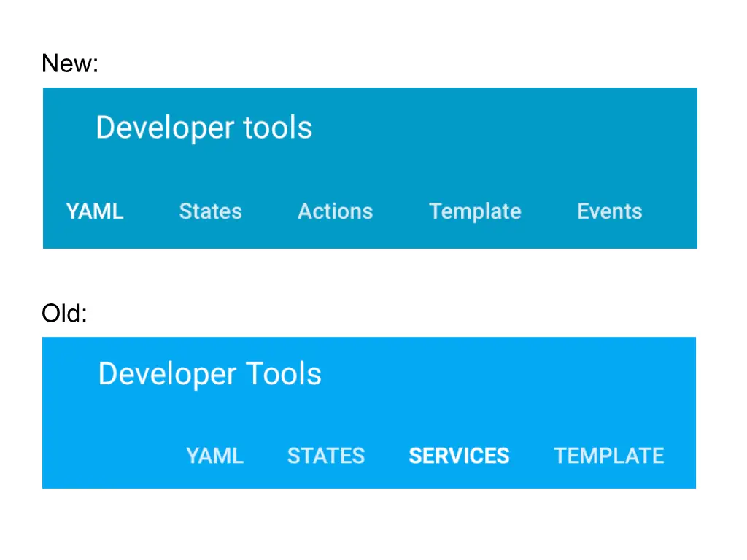The image size is (747, 560).
Task: Open the Actions tab
Action: [335, 211]
